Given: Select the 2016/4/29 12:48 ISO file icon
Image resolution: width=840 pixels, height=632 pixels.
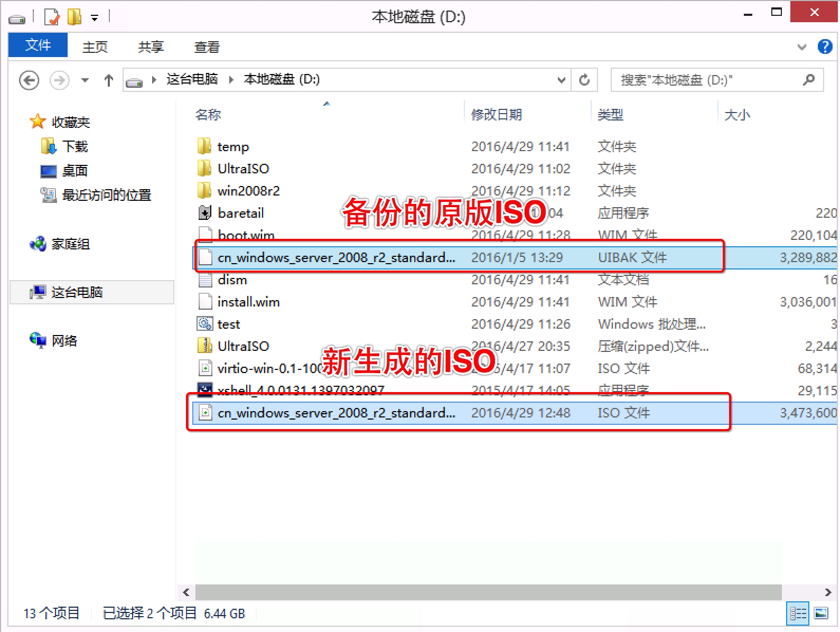Looking at the screenshot, I should click(204, 412).
